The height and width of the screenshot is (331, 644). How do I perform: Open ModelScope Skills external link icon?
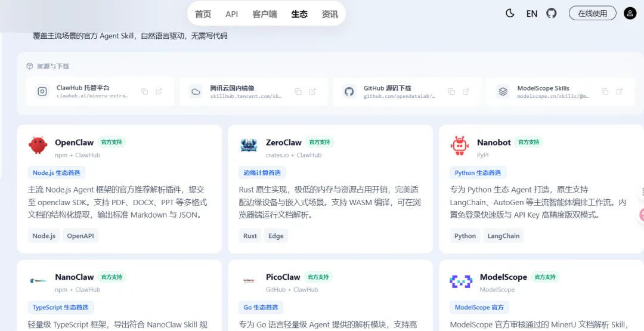620,92
